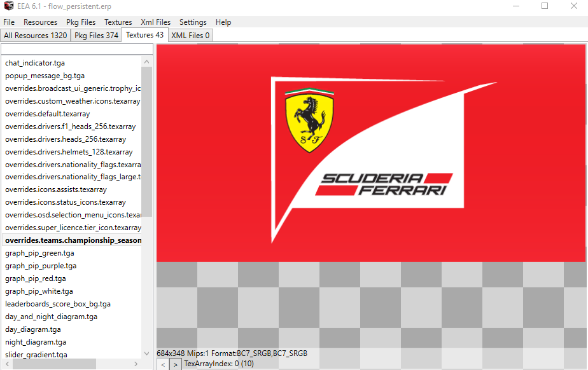Image resolution: width=588 pixels, height=370 pixels.
Task: Open the Textures menu
Action: pos(118,22)
